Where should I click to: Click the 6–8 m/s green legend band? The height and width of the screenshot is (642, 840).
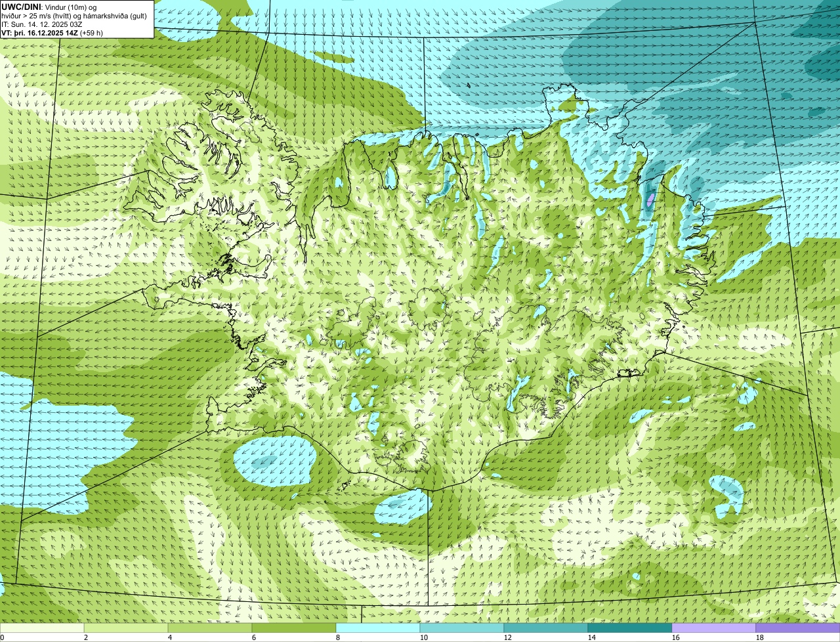tap(294, 628)
